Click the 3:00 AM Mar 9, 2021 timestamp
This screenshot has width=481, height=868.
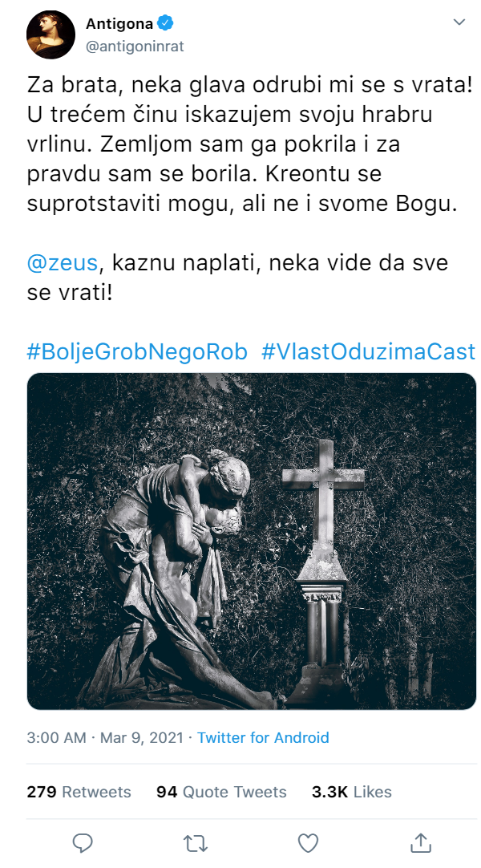105,737
